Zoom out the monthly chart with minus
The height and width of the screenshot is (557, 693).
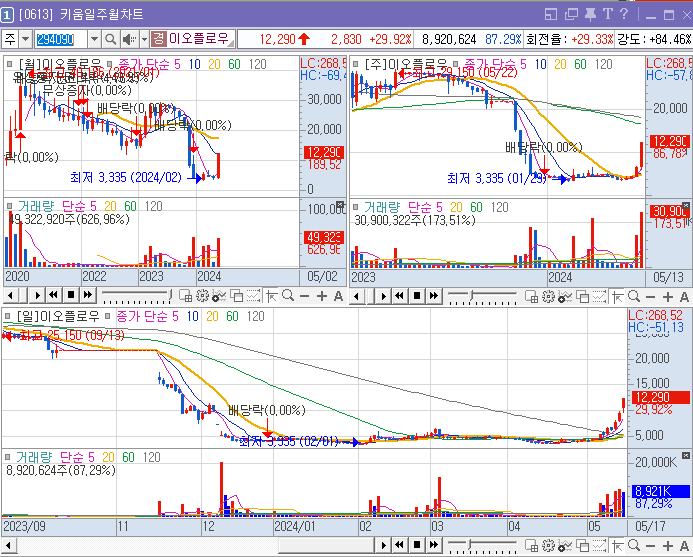coord(305,296)
